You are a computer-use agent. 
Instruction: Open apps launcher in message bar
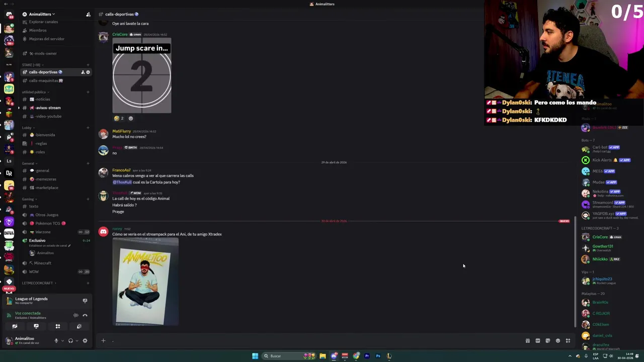568,341
